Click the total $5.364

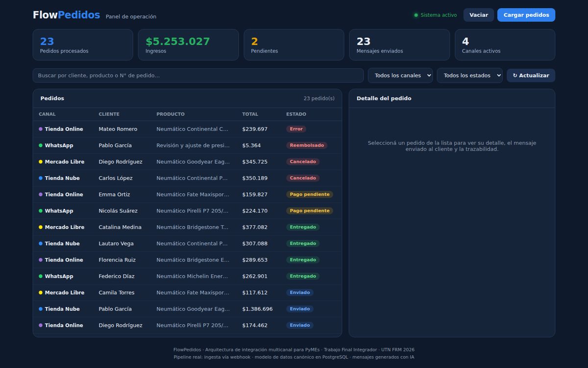(251, 145)
